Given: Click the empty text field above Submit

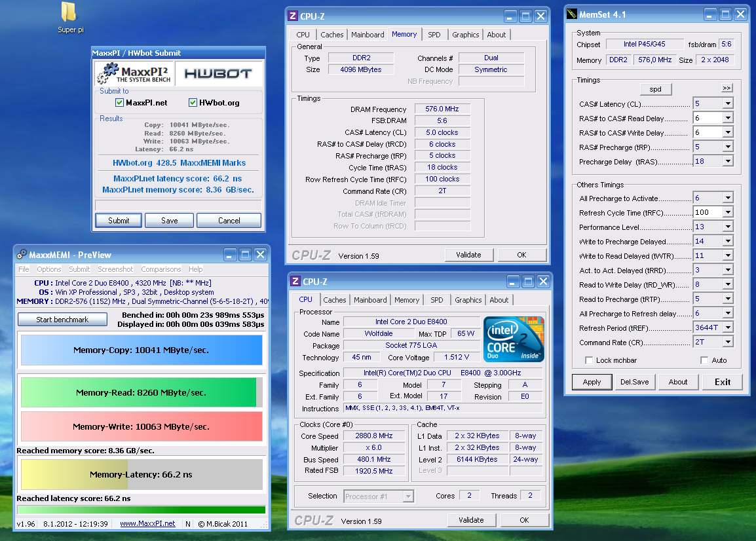Looking at the screenshot, I should tap(178, 205).
